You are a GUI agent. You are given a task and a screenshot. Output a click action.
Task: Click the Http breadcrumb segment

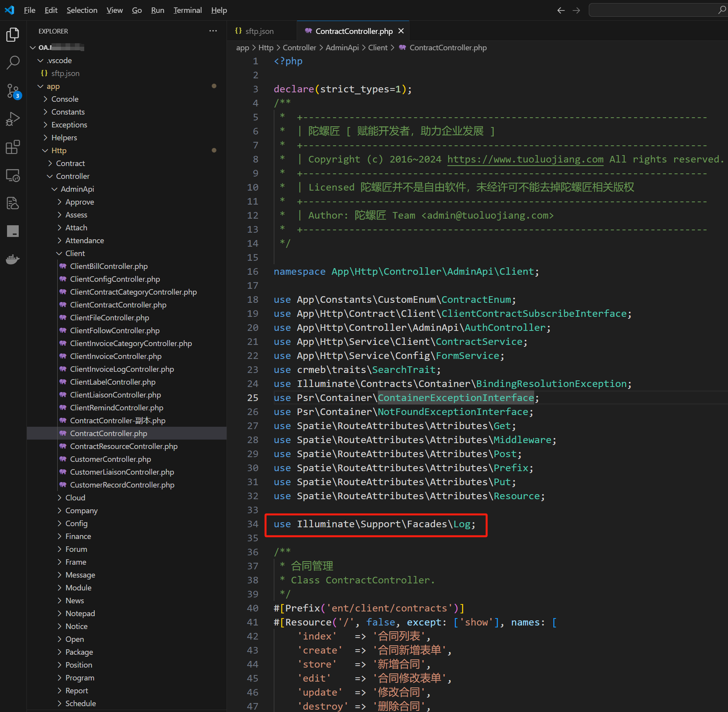266,48
